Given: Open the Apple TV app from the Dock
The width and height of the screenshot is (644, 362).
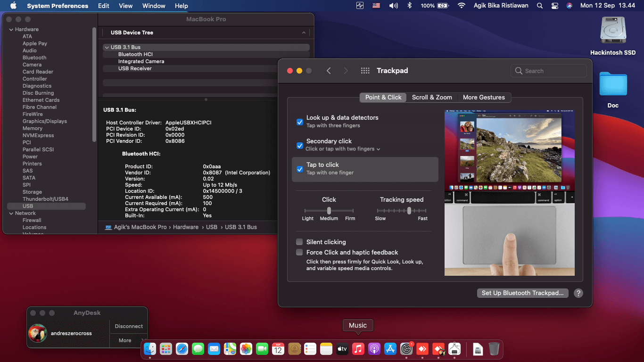Looking at the screenshot, I should click(342, 349).
